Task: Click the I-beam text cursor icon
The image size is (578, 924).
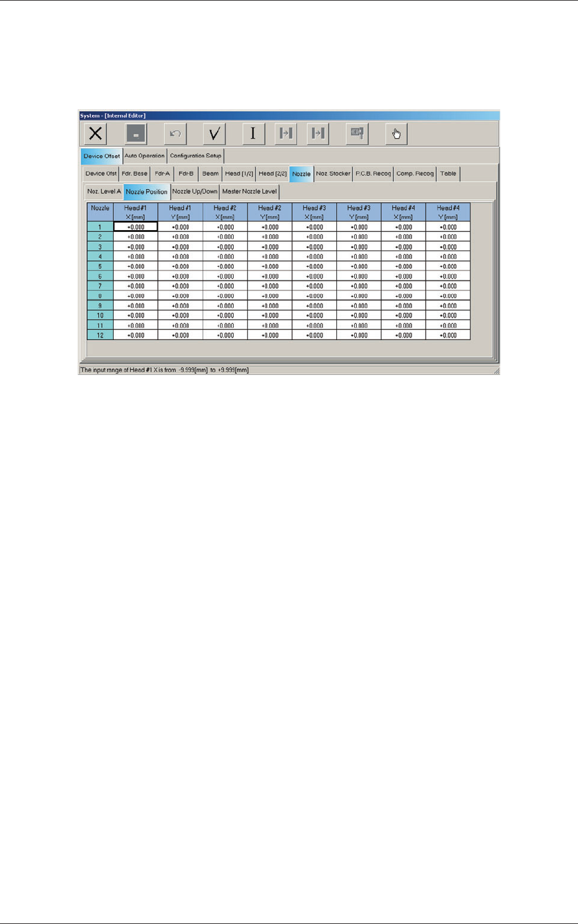Action: point(253,134)
